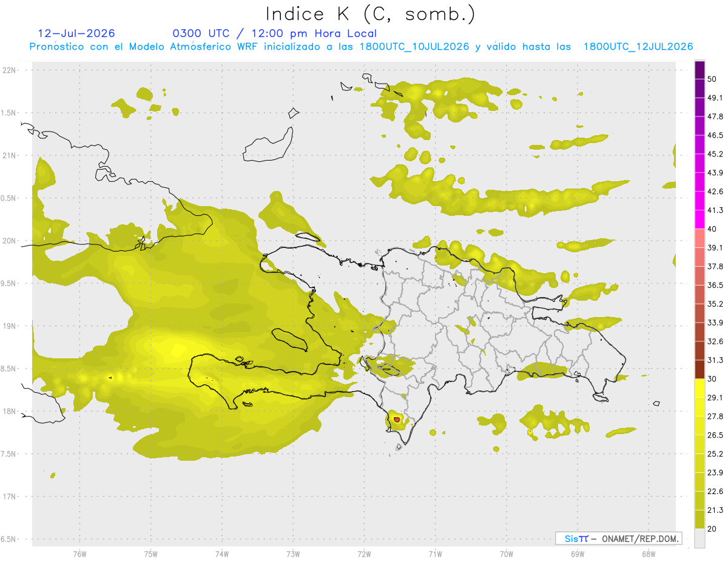
Task: Click the '36.5' color scale value
Action: click(715, 286)
